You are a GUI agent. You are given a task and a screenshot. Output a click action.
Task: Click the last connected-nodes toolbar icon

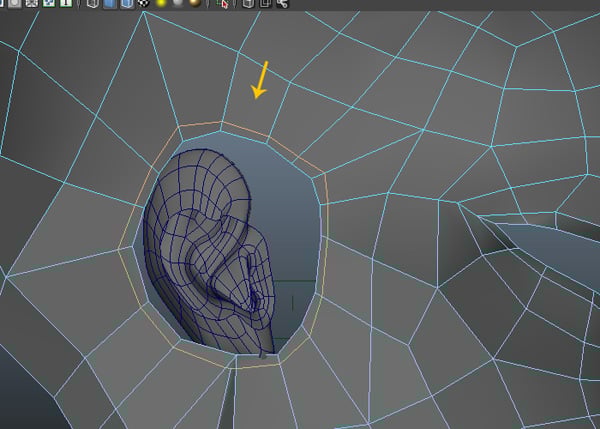pyautogui.click(x=281, y=4)
